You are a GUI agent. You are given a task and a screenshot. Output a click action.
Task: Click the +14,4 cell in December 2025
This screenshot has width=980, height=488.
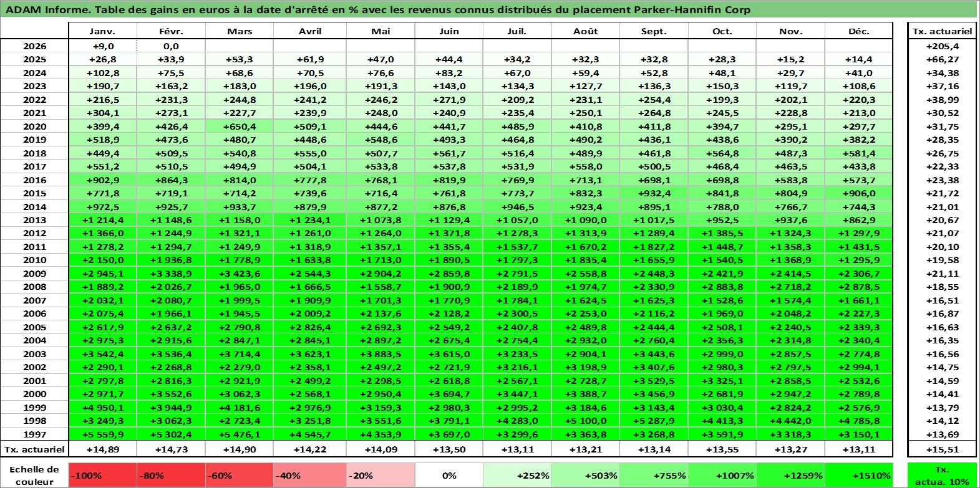pos(859,59)
